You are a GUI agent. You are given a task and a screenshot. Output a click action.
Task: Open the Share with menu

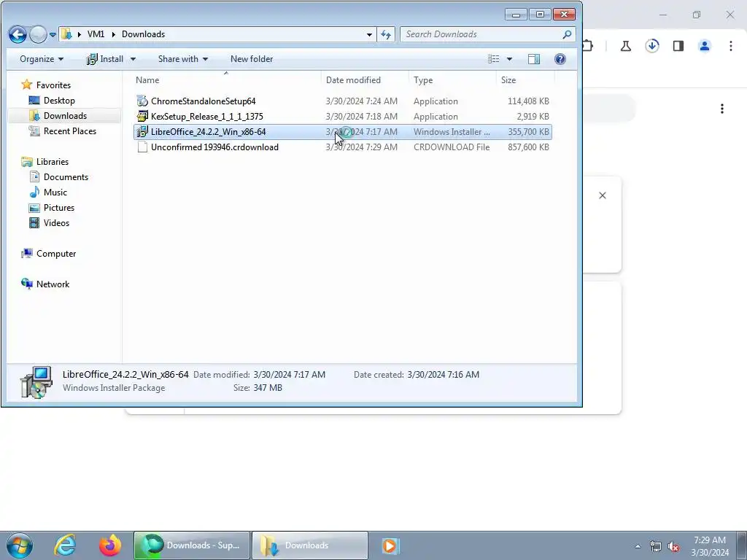coord(183,59)
